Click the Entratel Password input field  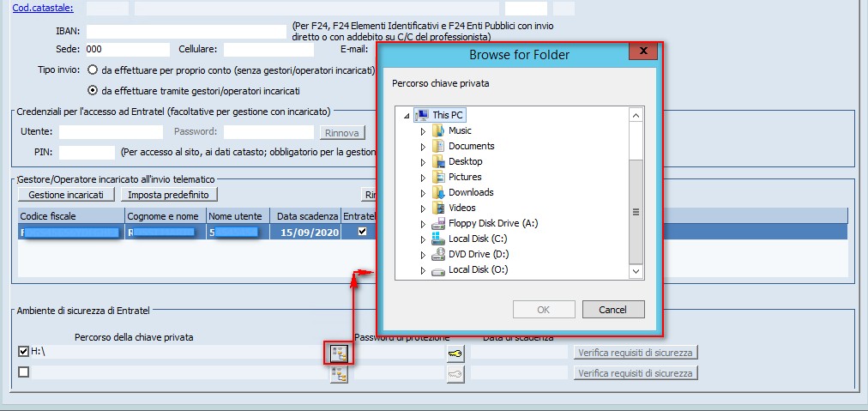click(268, 132)
